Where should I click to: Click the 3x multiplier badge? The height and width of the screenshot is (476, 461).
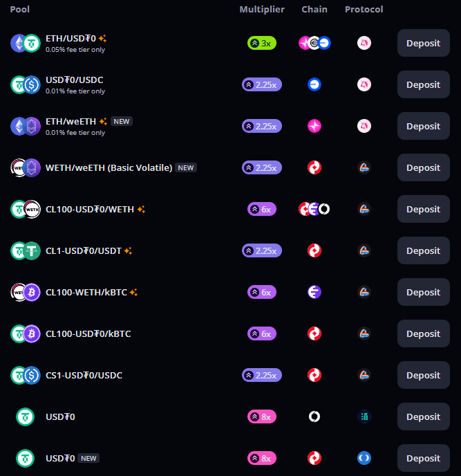(262, 43)
